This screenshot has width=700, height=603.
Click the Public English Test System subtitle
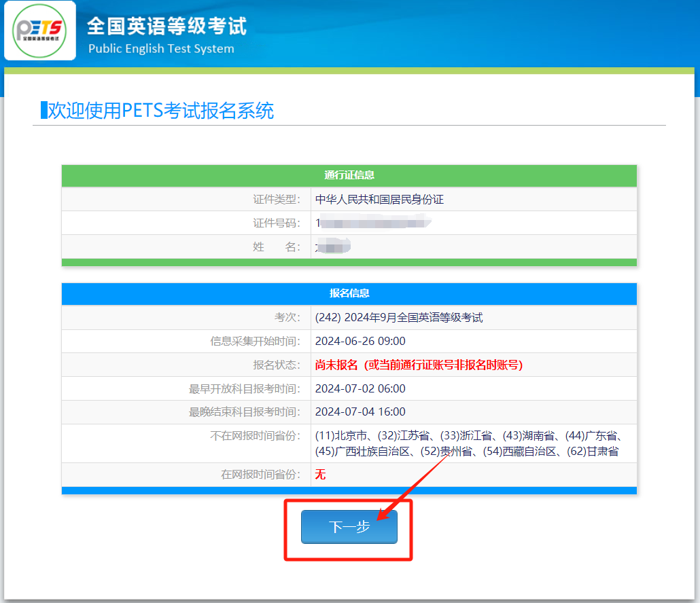pos(161,48)
